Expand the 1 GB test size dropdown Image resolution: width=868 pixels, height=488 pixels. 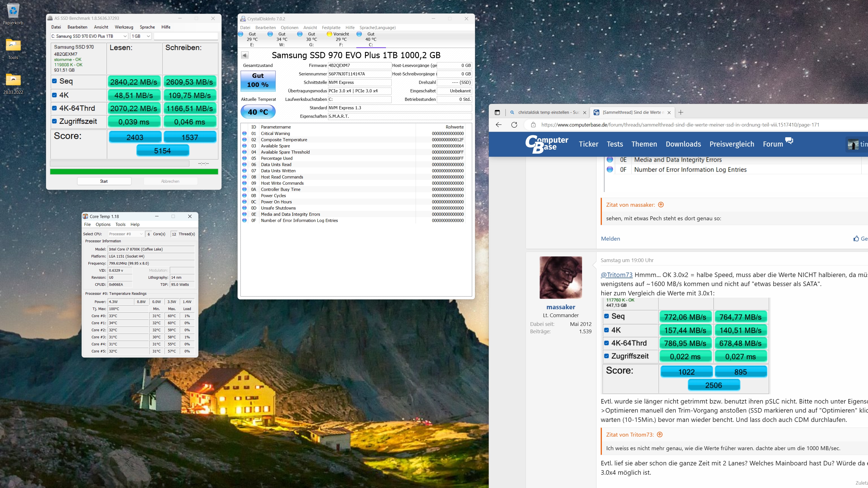coord(141,36)
